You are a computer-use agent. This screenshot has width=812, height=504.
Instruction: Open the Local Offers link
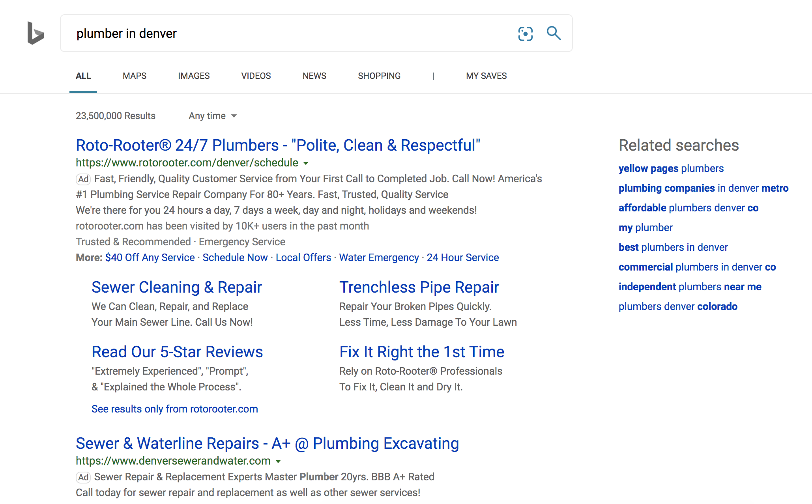coord(303,258)
